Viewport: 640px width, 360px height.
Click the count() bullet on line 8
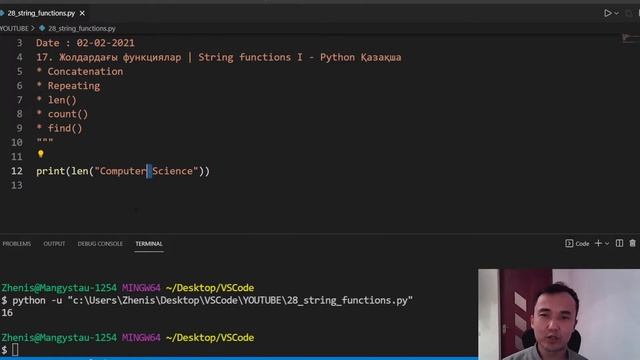(62, 114)
